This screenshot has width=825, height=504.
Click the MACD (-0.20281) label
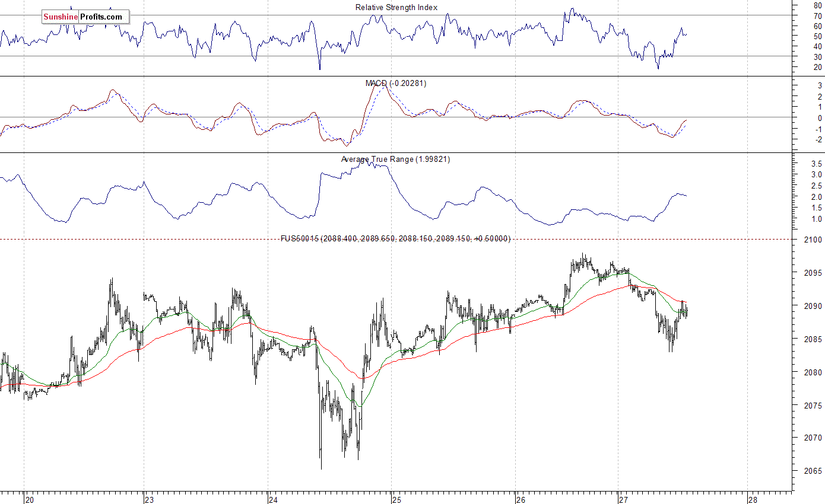(395, 83)
